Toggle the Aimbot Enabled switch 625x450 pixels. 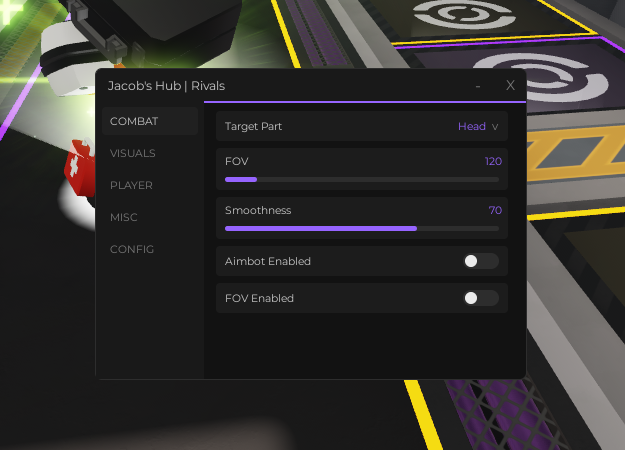(x=481, y=261)
